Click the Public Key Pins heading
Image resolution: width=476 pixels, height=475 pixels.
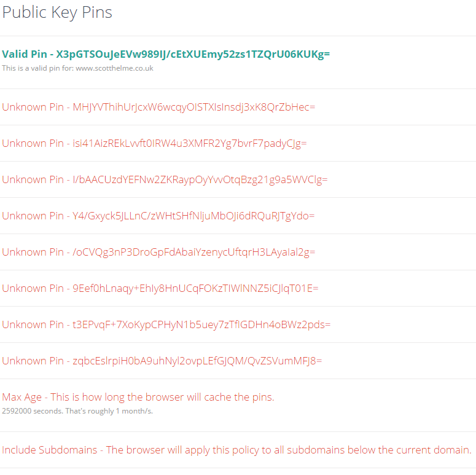57,13
